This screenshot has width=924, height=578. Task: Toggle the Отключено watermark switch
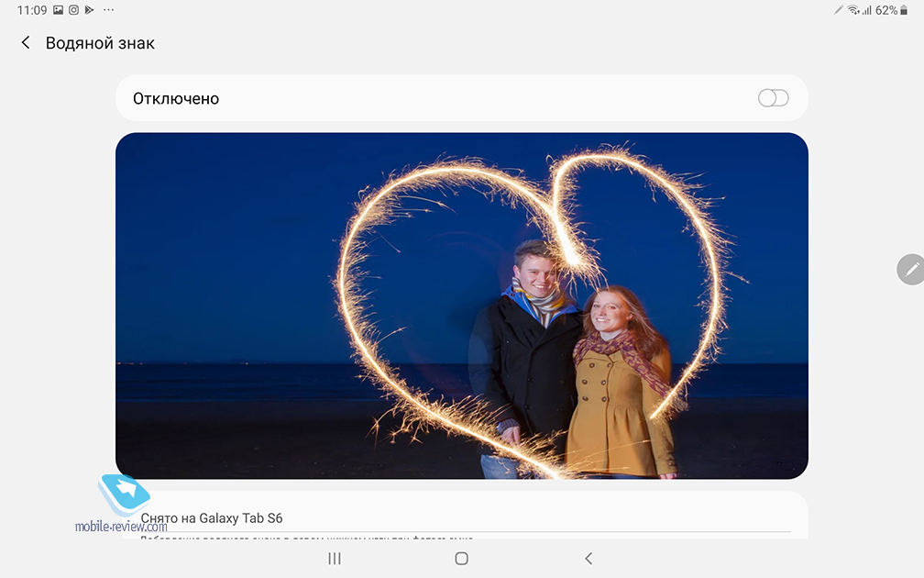point(773,98)
